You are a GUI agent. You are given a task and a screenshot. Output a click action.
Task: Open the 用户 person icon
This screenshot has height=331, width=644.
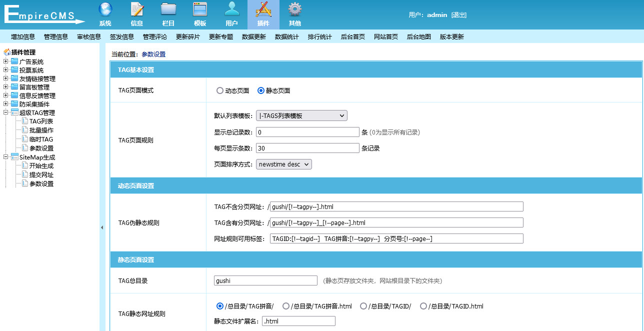coord(231,9)
